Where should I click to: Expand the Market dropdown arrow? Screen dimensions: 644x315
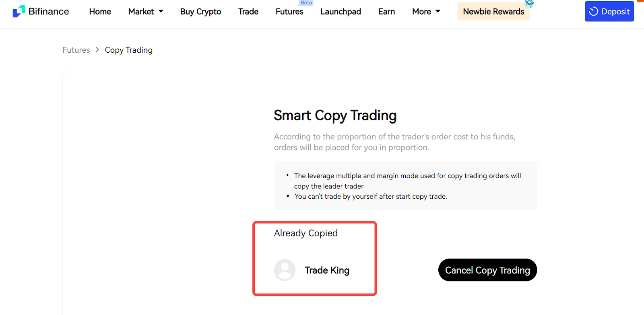161,11
